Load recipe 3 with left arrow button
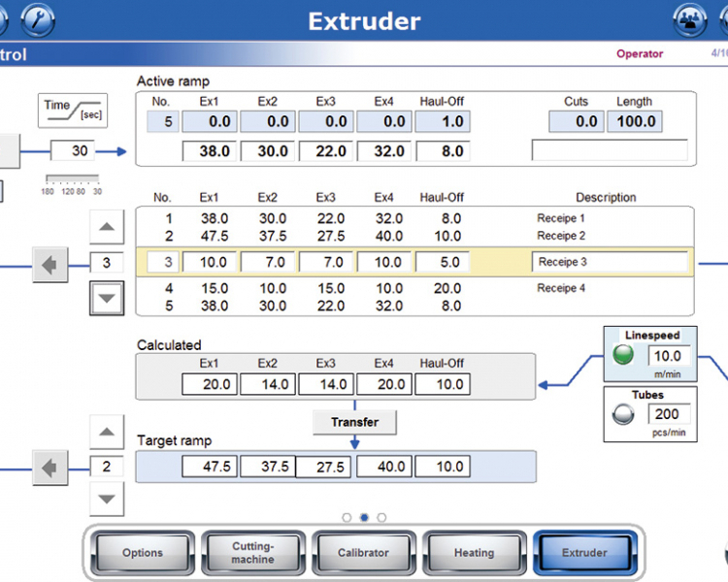 click(50, 263)
